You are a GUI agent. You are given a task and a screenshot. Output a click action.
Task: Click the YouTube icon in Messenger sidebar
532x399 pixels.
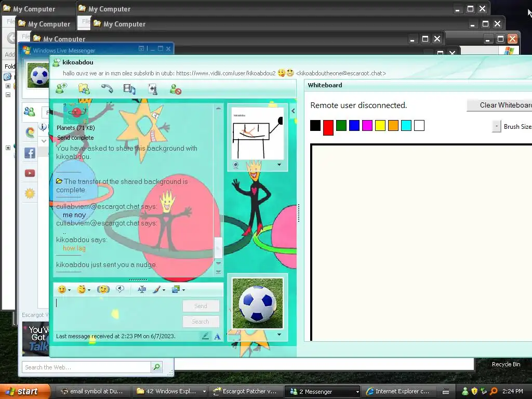pyautogui.click(x=30, y=174)
